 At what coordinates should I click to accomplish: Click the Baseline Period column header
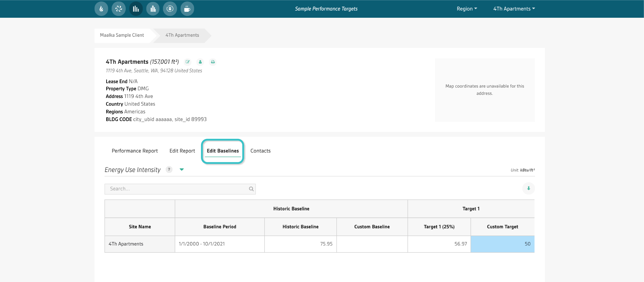click(220, 227)
